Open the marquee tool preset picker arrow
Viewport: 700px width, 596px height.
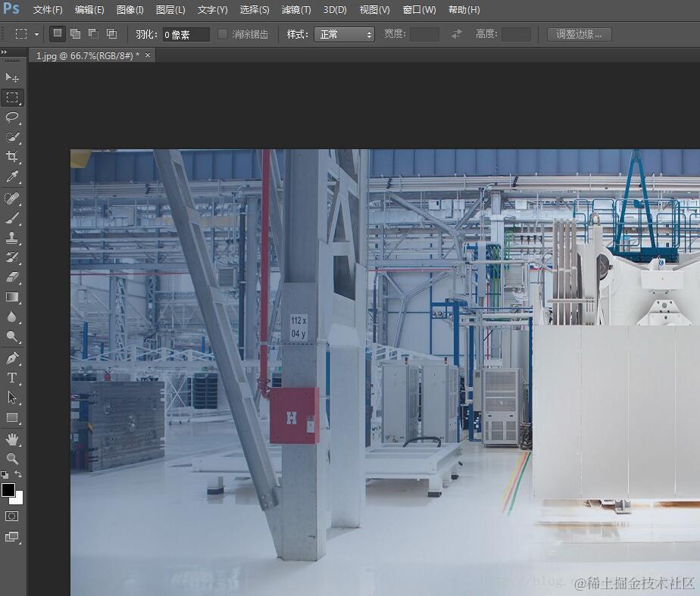pos(36,34)
